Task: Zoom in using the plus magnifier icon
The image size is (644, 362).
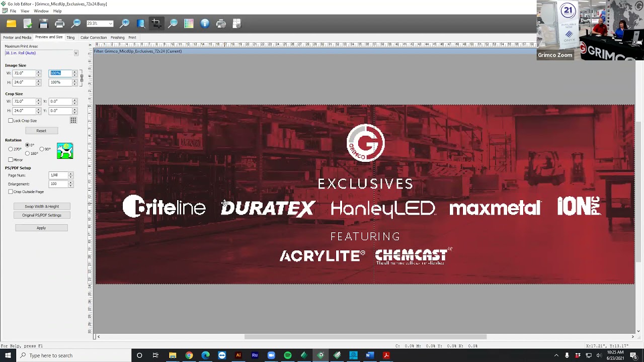Action: [125, 24]
